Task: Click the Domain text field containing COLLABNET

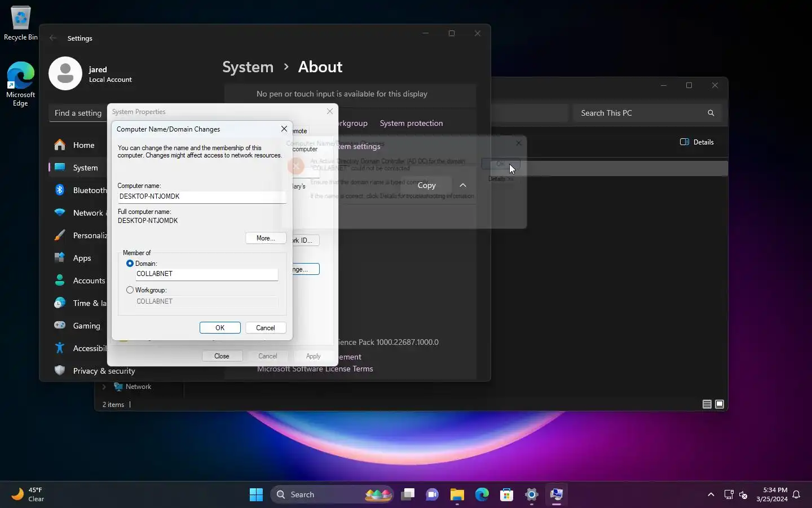Action: (206, 274)
